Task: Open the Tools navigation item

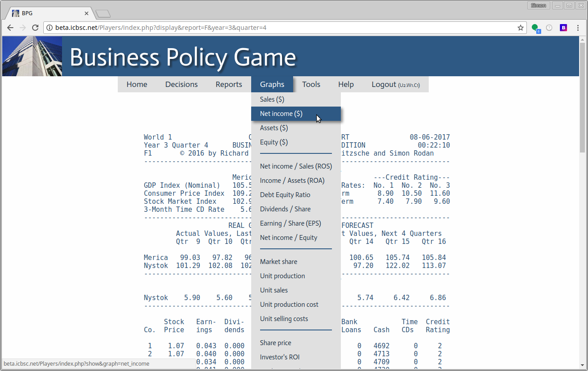Action: 311,84
